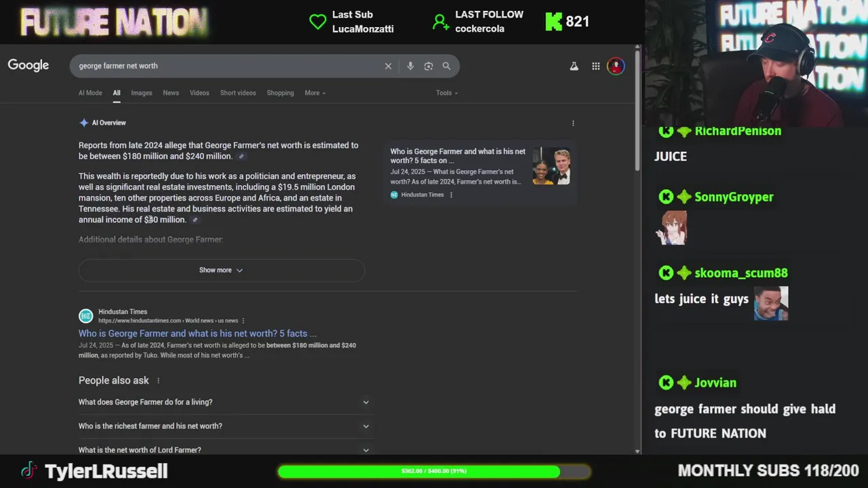Click the emote in skooma_scum88's message
868x488 pixels.
(x=771, y=303)
